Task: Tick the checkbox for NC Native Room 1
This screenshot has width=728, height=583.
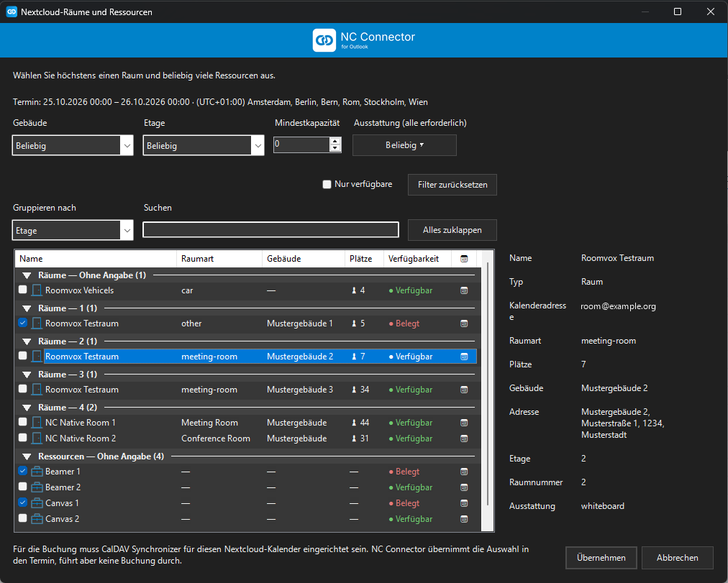Action: (23, 421)
